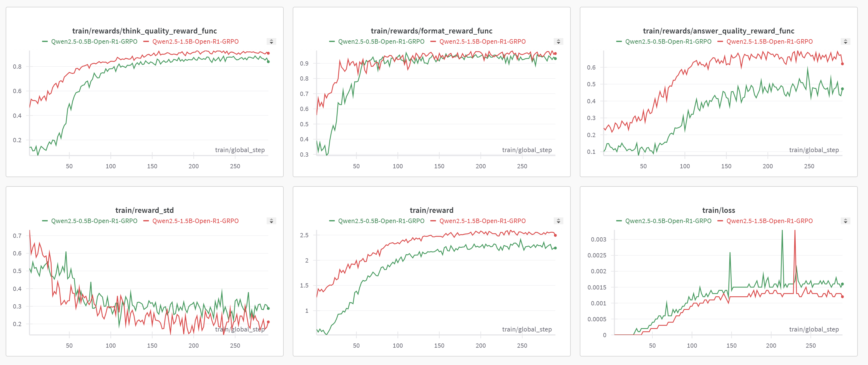This screenshot has height=365, width=868.
Task: Click the train/rewards/think_quality_reward_func chart title
Action: coord(145,31)
